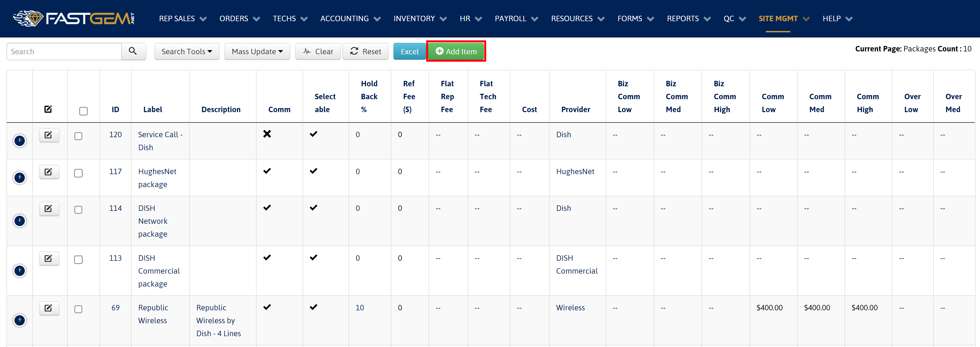Image resolution: width=980 pixels, height=347 pixels.
Task: Click edit icon for Republic Wireless row
Action: pyautogui.click(x=49, y=308)
